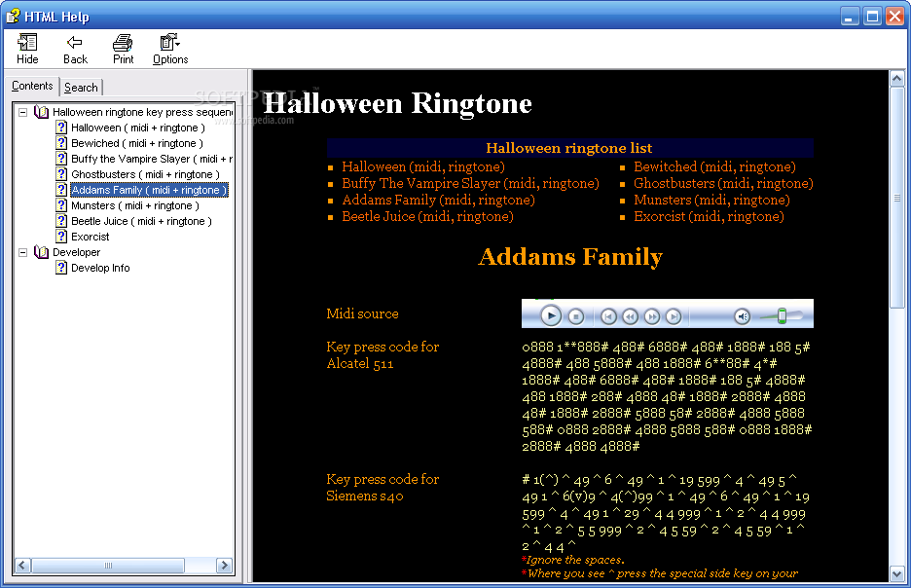The image size is (911, 588).
Task: Click the question-mark icon beside Munsters
Action: click(61, 205)
